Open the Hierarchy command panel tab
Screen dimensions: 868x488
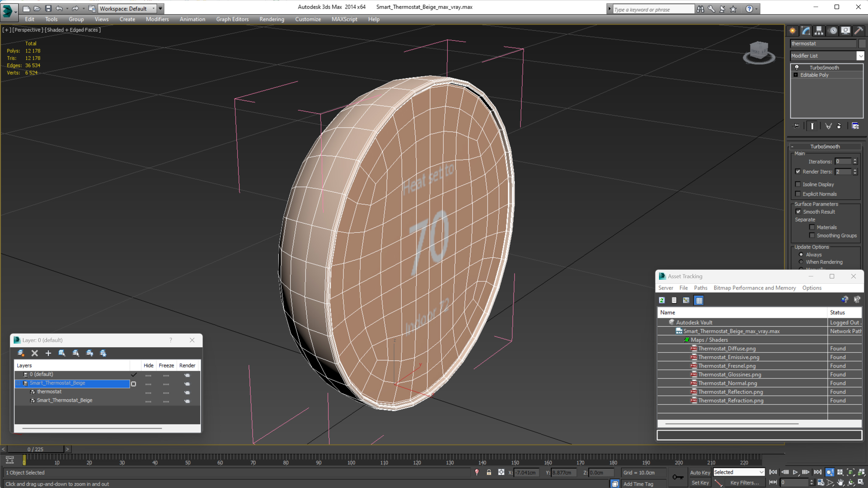click(819, 31)
